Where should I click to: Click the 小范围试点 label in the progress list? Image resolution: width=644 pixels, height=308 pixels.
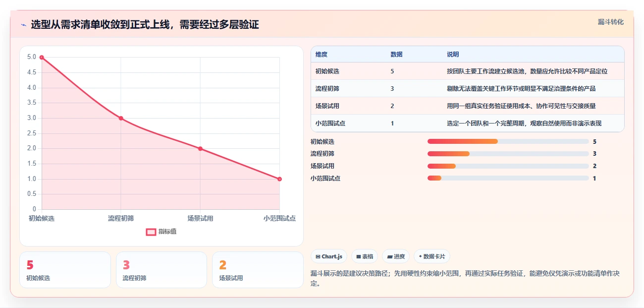(325, 179)
